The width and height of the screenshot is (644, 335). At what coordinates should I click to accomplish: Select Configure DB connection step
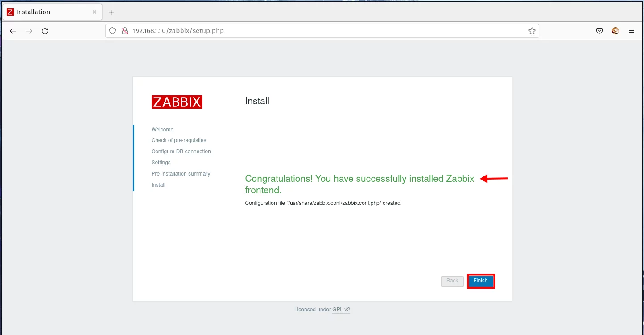pyautogui.click(x=181, y=151)
